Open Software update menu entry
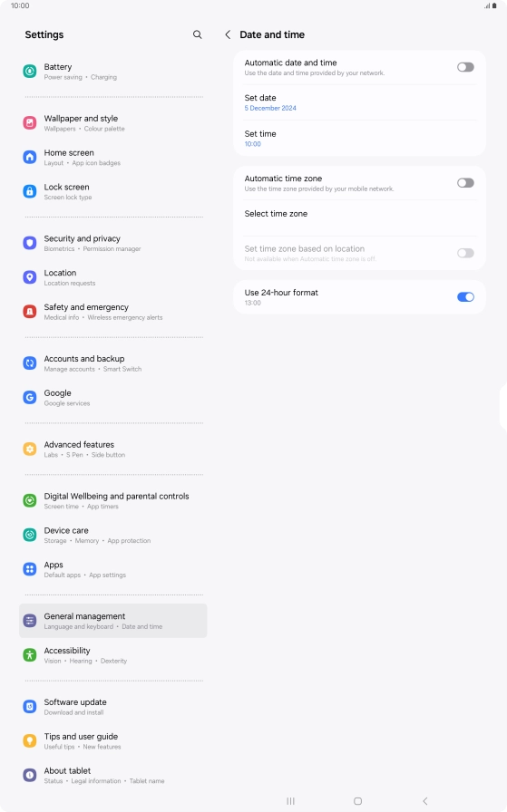Image resolution: width=507 pixels, height=812 pixels. (x=113, y=706)
